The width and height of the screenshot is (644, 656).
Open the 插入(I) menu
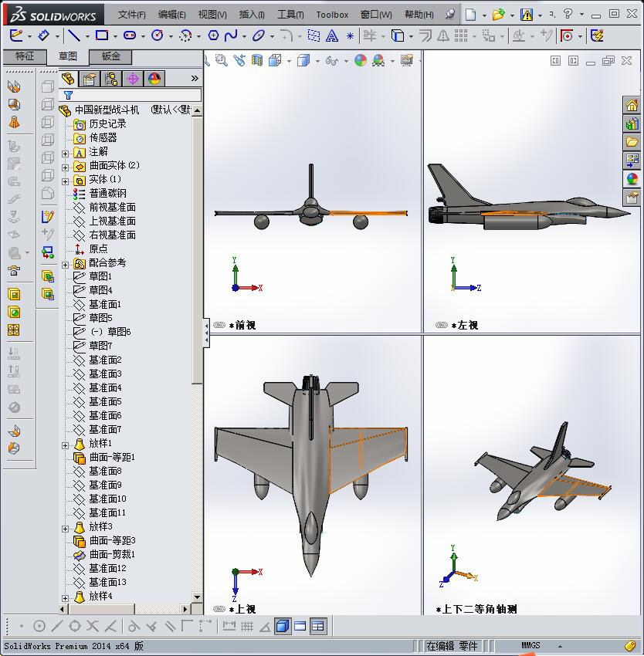[252, 15]
